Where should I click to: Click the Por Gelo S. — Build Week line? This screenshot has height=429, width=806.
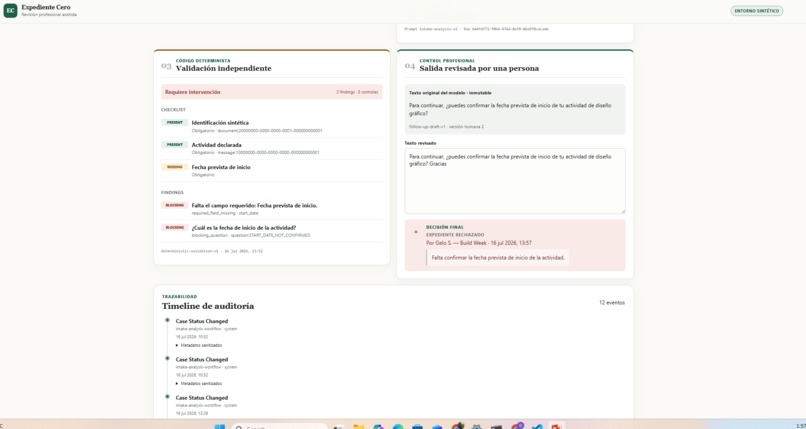pyautogui.click(x=479, y=243)
